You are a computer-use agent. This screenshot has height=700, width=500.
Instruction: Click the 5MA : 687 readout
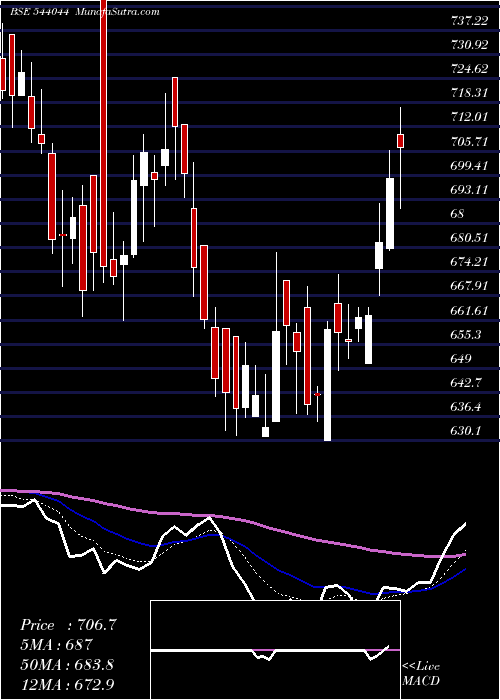tap(56, 645)
